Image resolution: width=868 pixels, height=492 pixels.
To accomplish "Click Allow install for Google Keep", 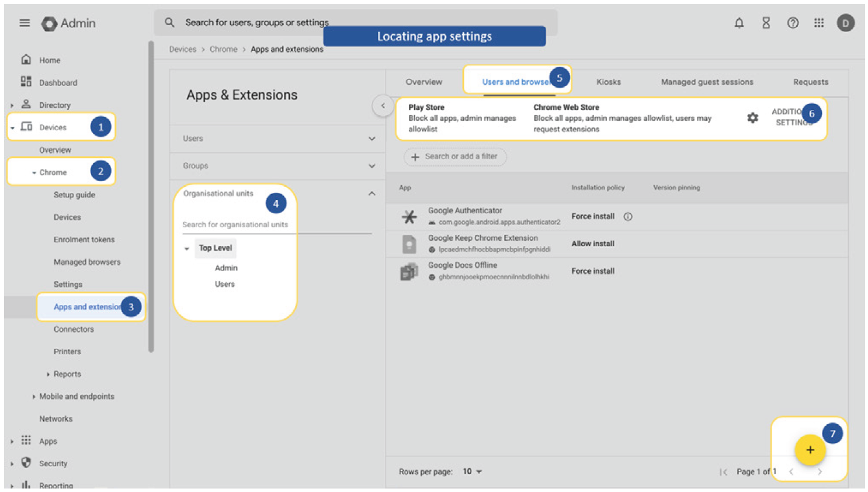I will [x=593, y=244].
